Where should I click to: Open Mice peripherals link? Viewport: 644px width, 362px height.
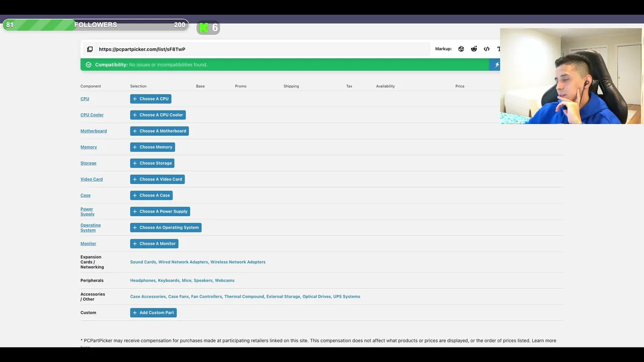pos(187,281)
